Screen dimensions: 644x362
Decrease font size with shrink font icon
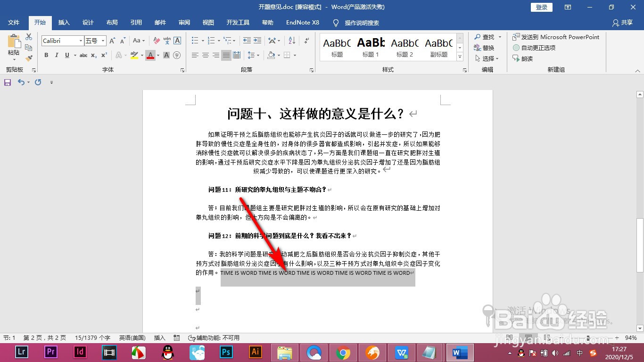point(123,41)
